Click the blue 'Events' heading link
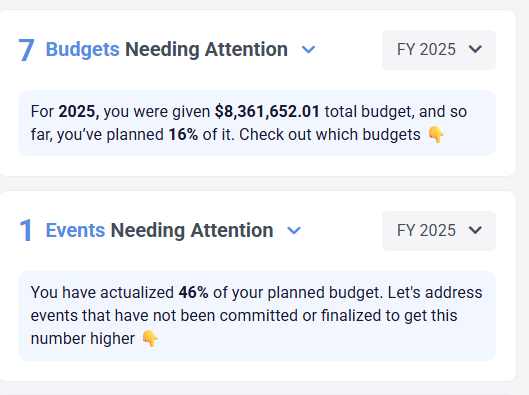529x395 pixels. click(x=75, y=230)
